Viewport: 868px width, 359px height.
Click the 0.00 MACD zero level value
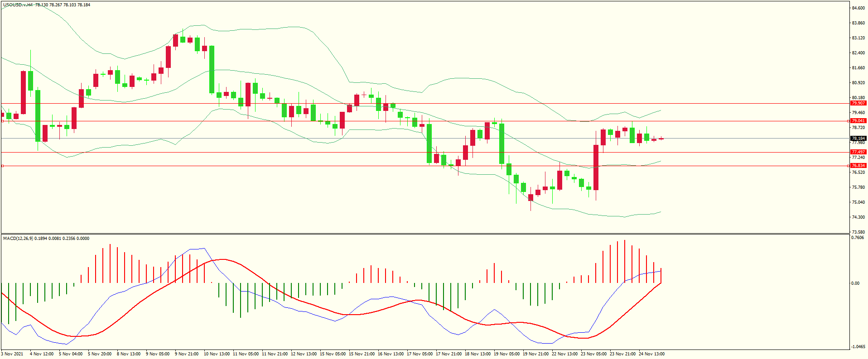tap(855, 283)
